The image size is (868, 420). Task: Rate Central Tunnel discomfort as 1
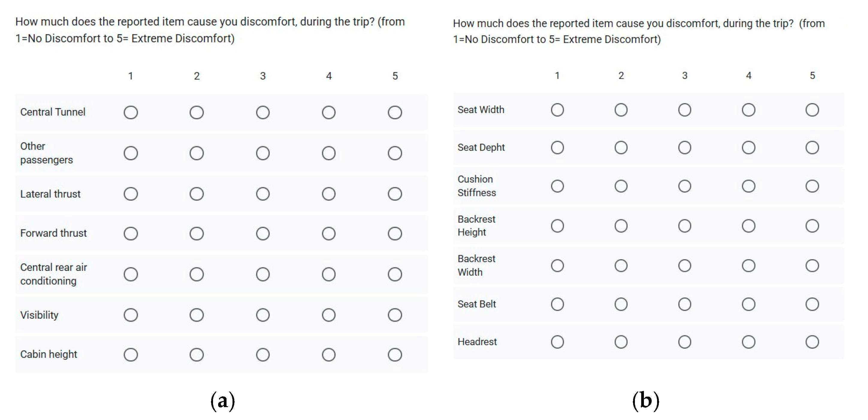pos(131,113)
